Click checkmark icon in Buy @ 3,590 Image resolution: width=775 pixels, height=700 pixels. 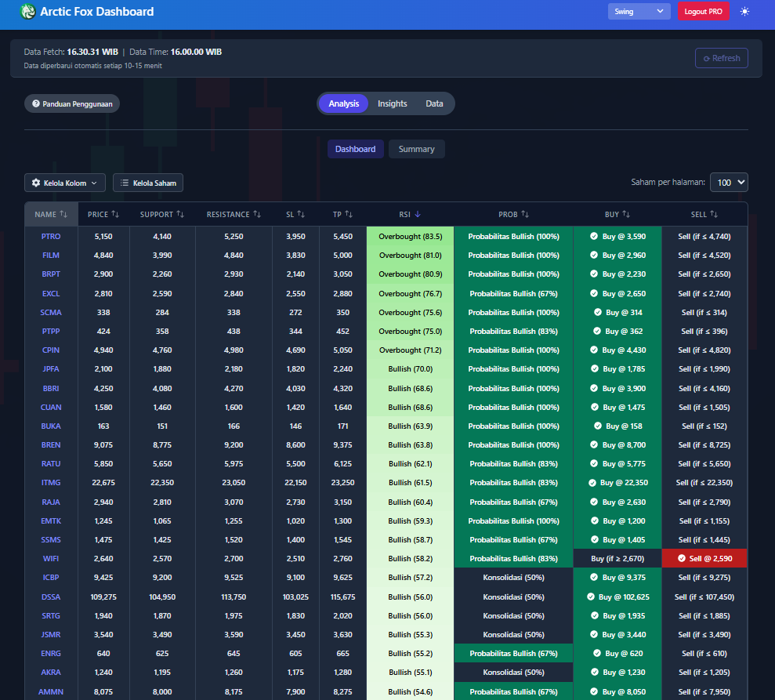594,236
